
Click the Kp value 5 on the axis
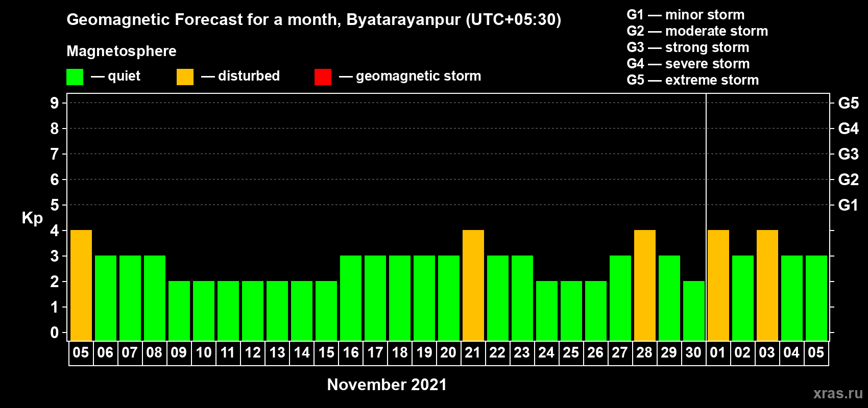tap(55, 205)
